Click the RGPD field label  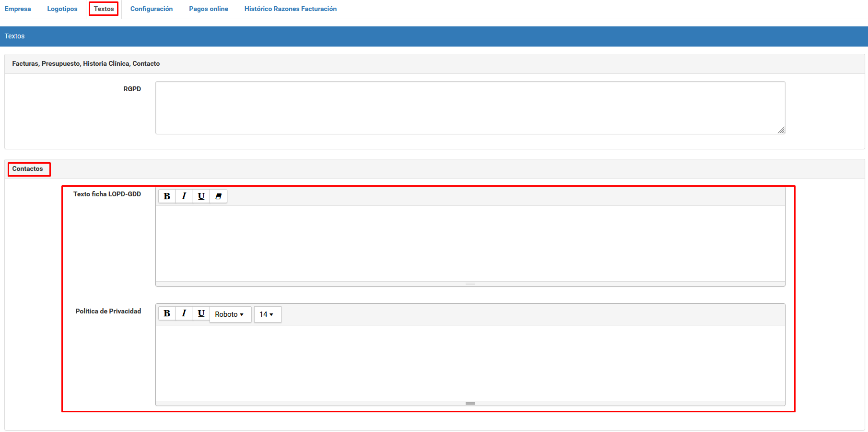pyautogui.click(x=132, y=89)
